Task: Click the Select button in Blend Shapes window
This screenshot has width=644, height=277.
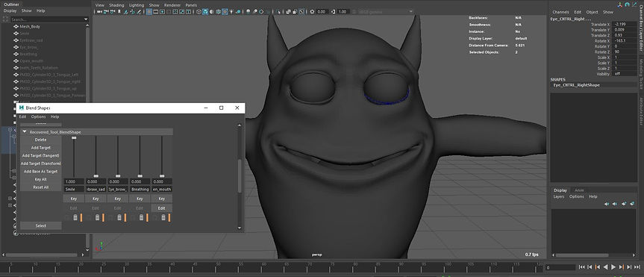Action: pyautogui.click(x=40, y=225)
